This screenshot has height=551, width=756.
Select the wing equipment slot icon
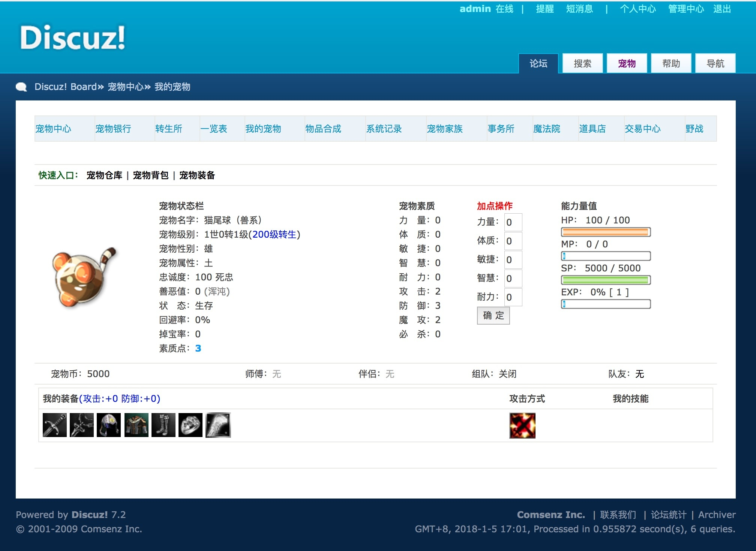tap(218, 425)
